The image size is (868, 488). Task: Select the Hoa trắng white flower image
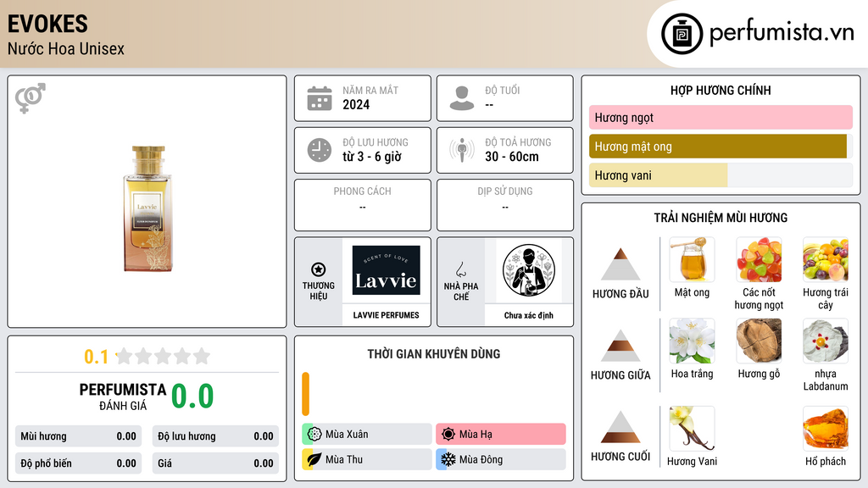[x=692, y=341]
